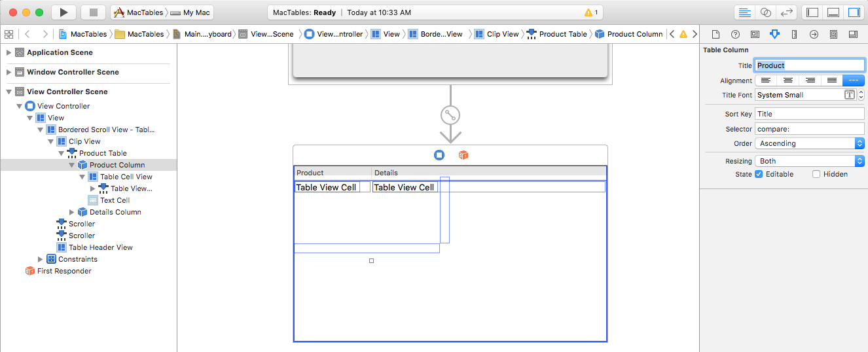868x352 pixels.
Task: Set title alignment to natural
Action: coord(854,80)
